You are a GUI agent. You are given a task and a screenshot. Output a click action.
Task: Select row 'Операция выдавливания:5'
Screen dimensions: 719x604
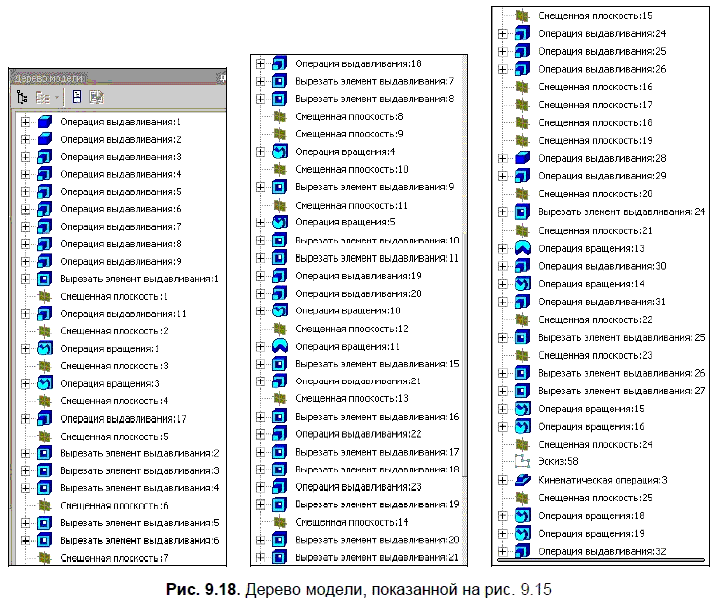coord(121,192)
